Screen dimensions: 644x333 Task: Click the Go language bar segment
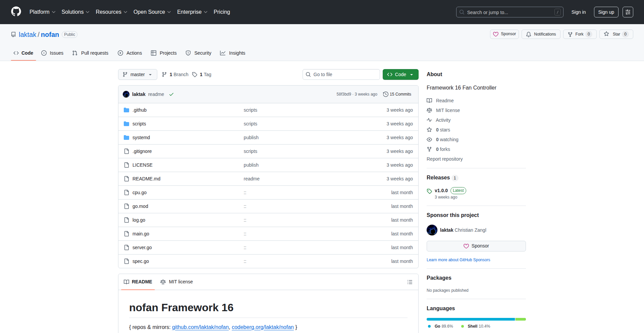[470, 319]
